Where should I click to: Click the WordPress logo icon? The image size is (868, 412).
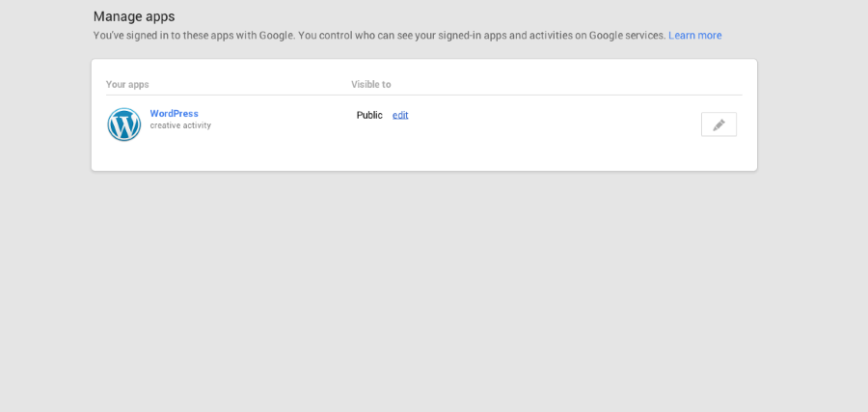[124, 124]
